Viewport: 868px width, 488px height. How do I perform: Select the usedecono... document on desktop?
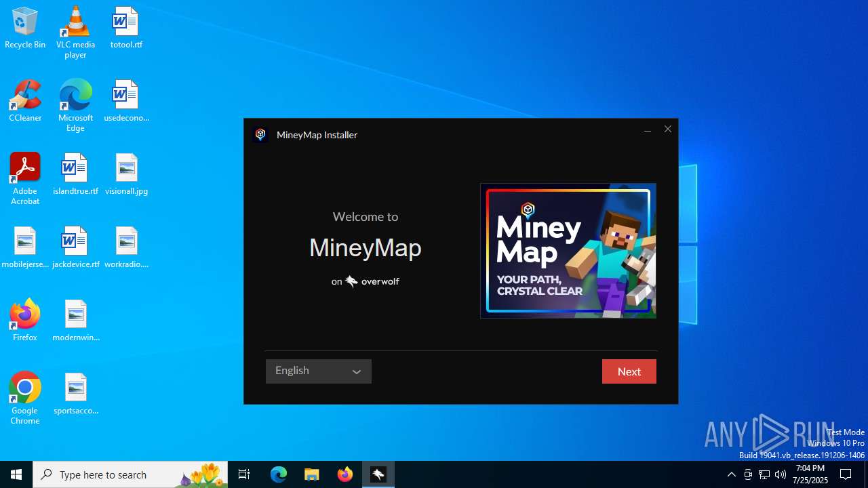pyautogui.click(x=126, y=101)
